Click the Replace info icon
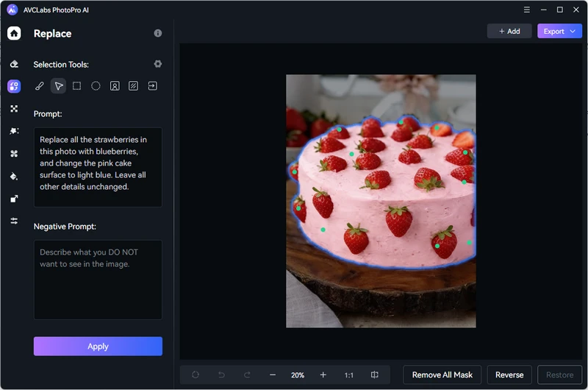The height and width of the screenshot is (390, 588). coord(157,34)
